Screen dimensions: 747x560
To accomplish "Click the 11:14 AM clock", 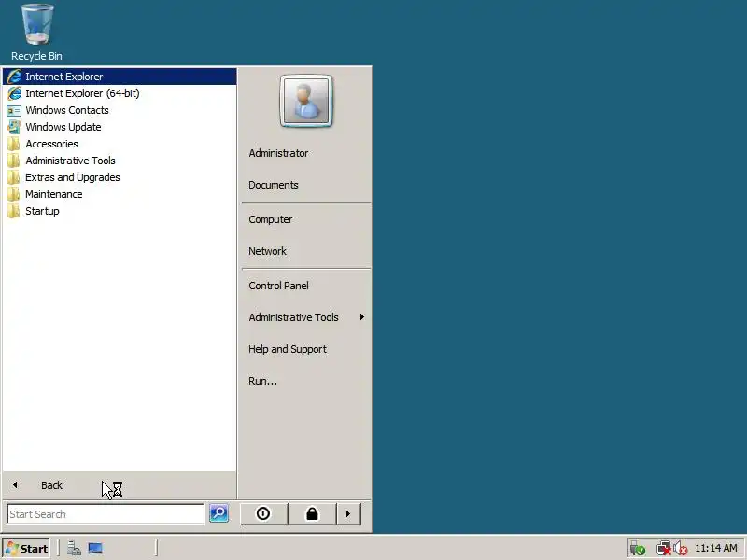I will coord(716,548).
